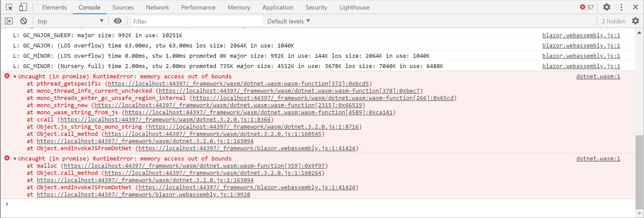Expand the first Uncaught RuntimeError entry

(x=15, y=77)
